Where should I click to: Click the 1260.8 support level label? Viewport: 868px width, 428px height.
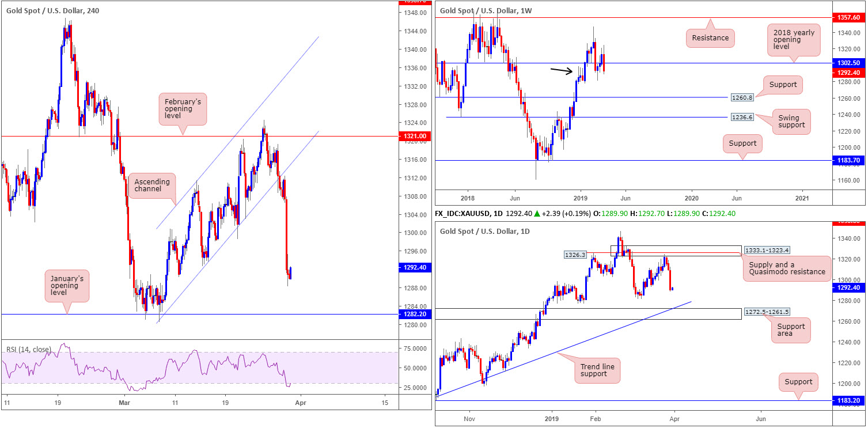click(742, 97)
